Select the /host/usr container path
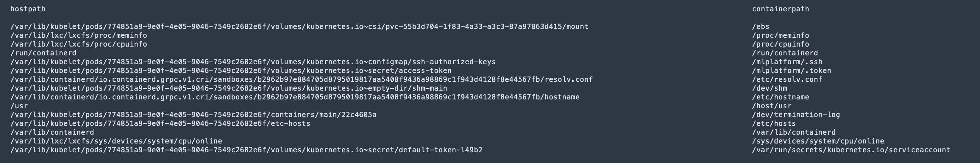The height and width of the screenshot is (163, 980). tap(772, 106)
